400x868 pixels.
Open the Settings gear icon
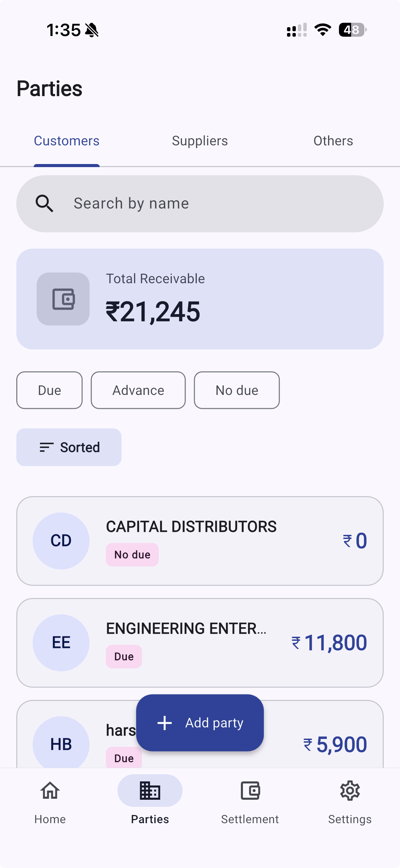pos(350,791)
